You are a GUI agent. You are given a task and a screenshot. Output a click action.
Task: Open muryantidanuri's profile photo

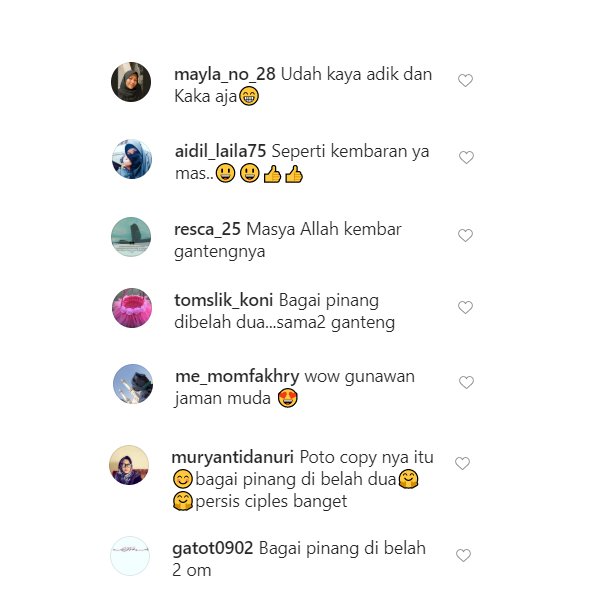129,465
